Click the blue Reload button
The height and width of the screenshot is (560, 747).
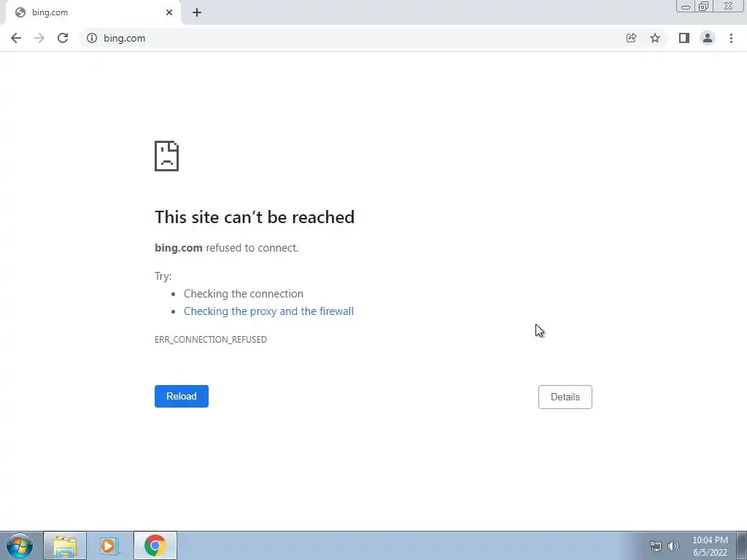[182, 396]
